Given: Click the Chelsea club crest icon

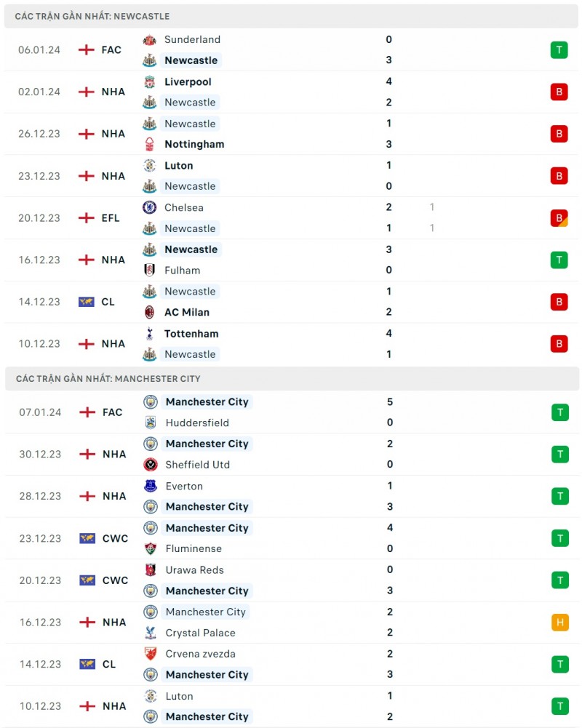Looking at the screenshot, I should coord(149,207).
